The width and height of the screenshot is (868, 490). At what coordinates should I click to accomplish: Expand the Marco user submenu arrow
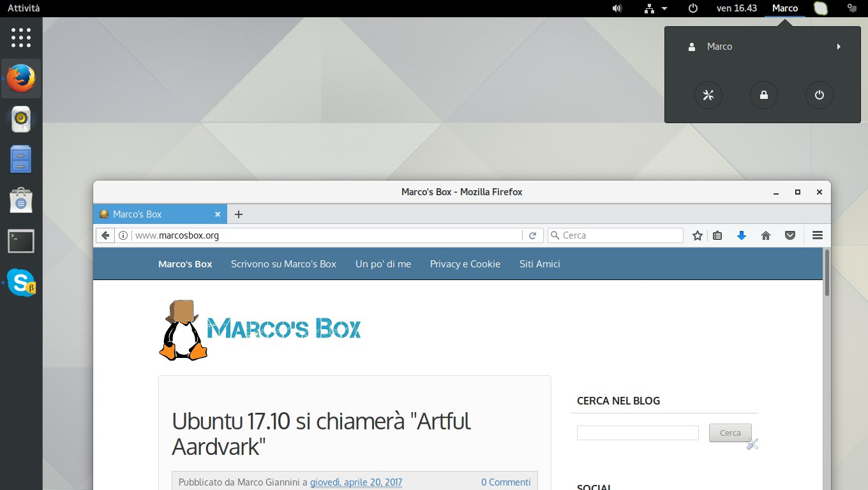click(839, 47)
